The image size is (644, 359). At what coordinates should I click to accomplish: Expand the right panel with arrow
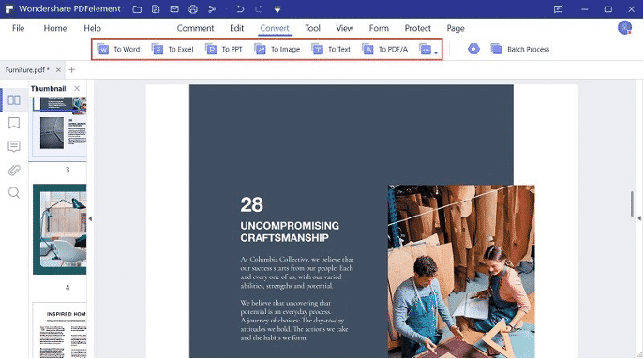click(x=639, y=218)
